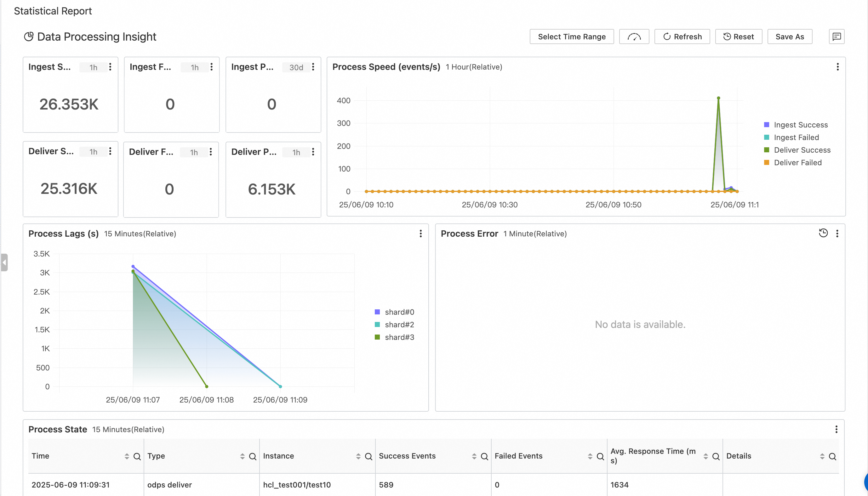Toggle Ingest Success series in legend

(x=800, y=125)
